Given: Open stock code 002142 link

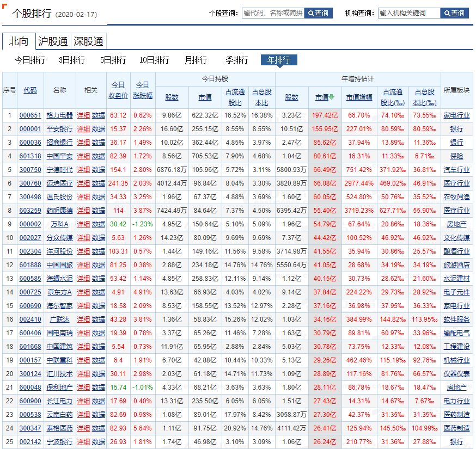Looking at the screenshot, I should coord(30,442).
